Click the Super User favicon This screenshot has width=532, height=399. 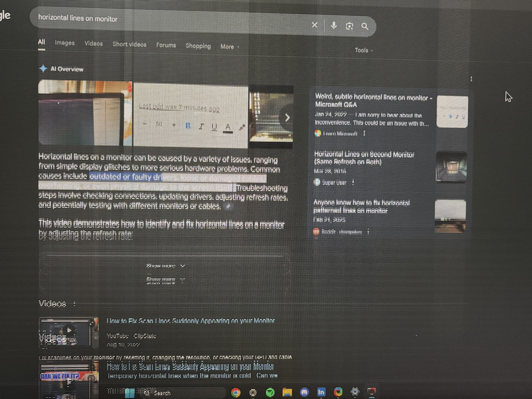317,182
